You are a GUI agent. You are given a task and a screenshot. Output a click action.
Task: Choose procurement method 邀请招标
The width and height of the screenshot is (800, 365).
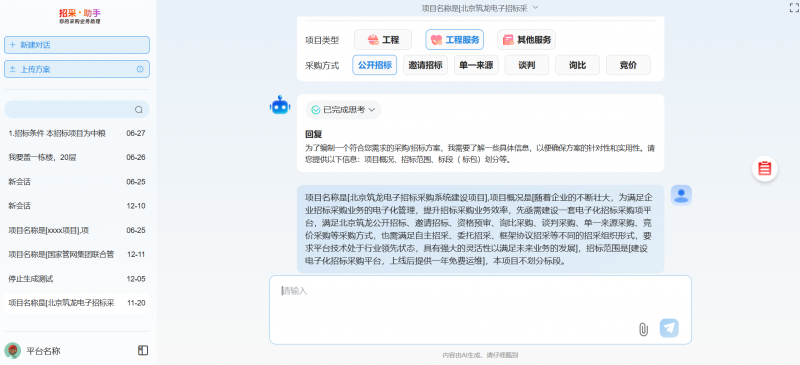[x=426, y=65]
